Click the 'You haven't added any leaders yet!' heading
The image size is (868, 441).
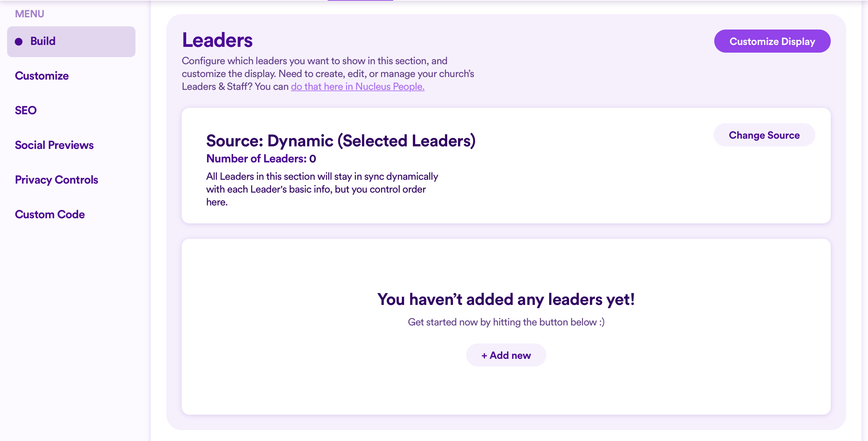point(506,299)
